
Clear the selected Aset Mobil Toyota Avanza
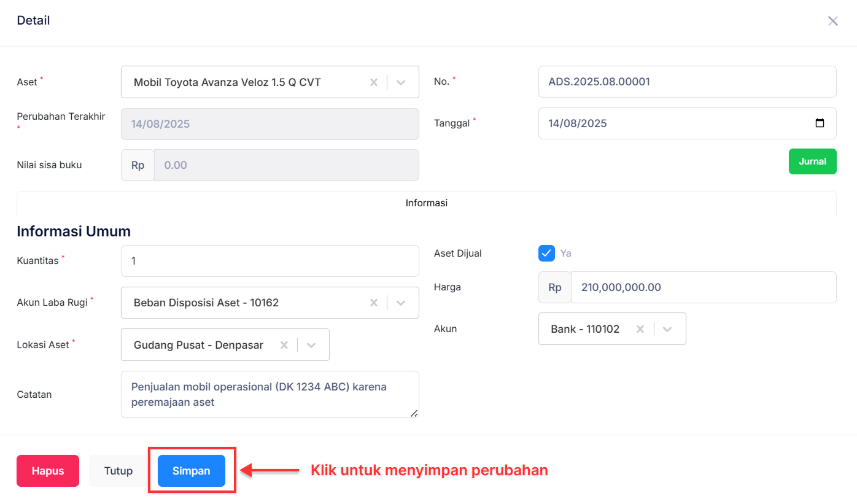tap(374, 82)
